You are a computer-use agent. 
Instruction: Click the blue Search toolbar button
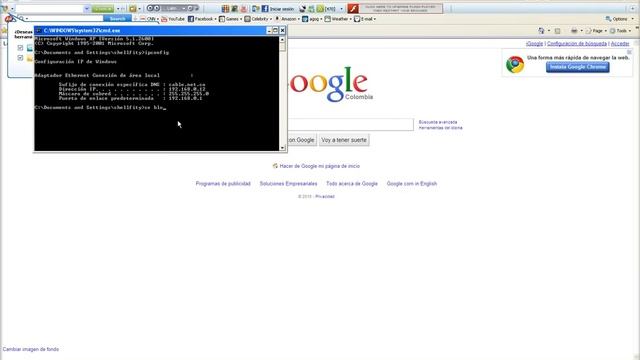pos(117,19)
